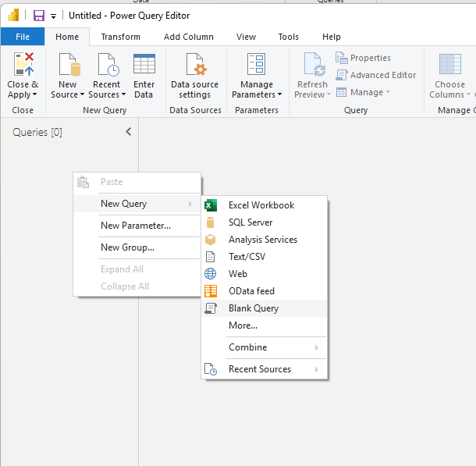Open the Advanced Editor
Viewport: 476px width, 466px height.
pos(375,75)
